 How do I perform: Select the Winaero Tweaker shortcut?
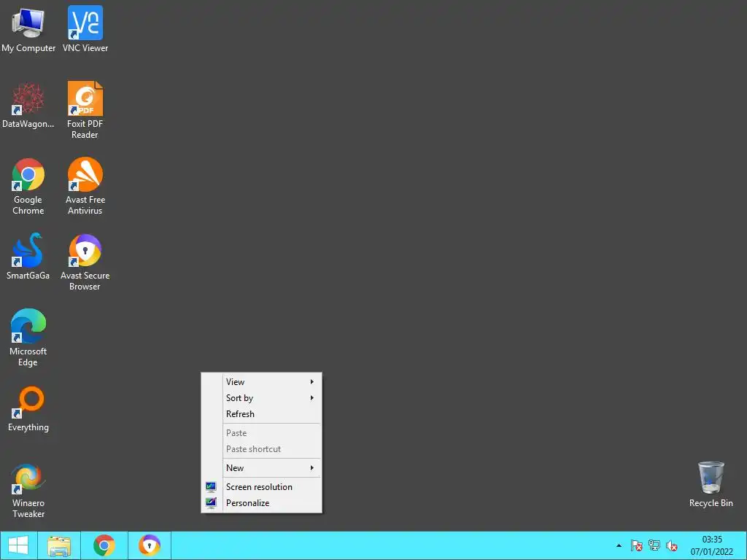tap(28, 490)
